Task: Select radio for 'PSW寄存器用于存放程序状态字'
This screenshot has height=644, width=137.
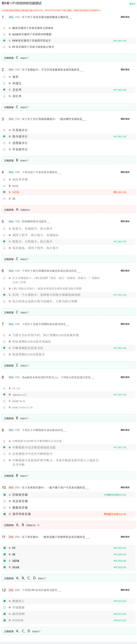Action: click(x=4, y=41)
